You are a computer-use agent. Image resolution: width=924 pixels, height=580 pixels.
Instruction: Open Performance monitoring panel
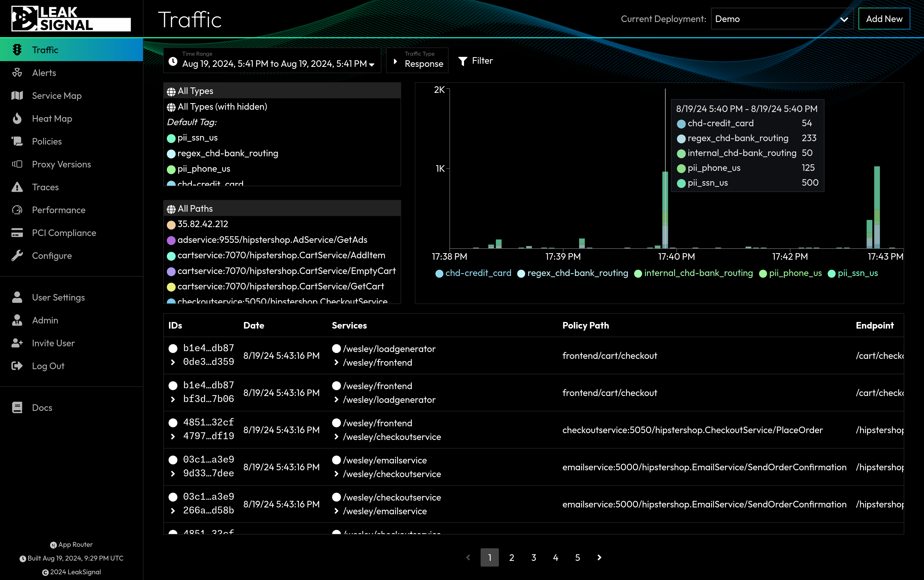[59, 210]
